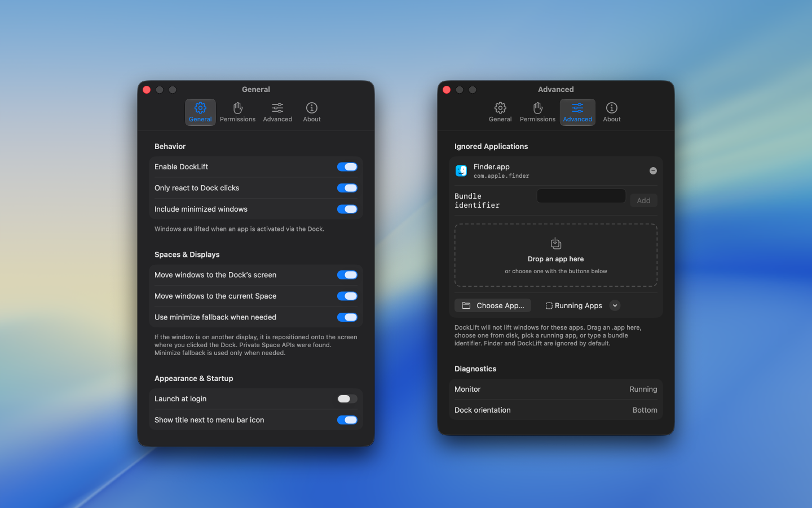The width and height of the screenshot is (812, 508).
Task: Click the Running Apps label
Action: point(579,305)
